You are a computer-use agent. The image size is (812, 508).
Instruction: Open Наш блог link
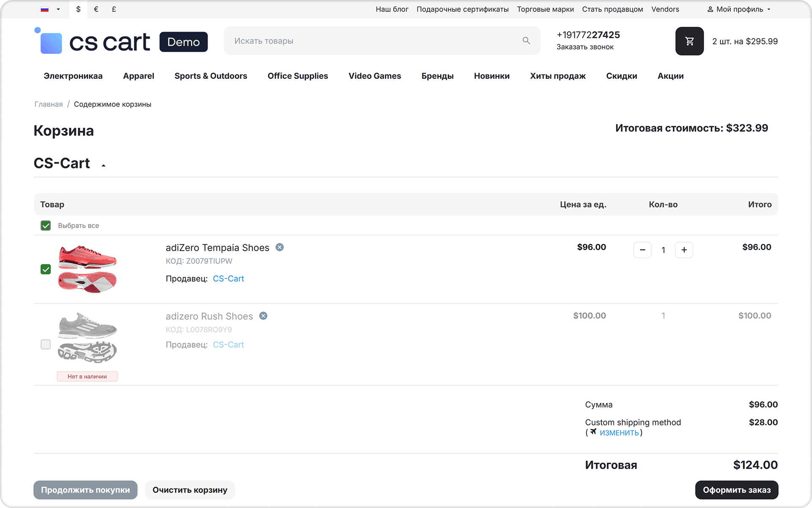392,9
